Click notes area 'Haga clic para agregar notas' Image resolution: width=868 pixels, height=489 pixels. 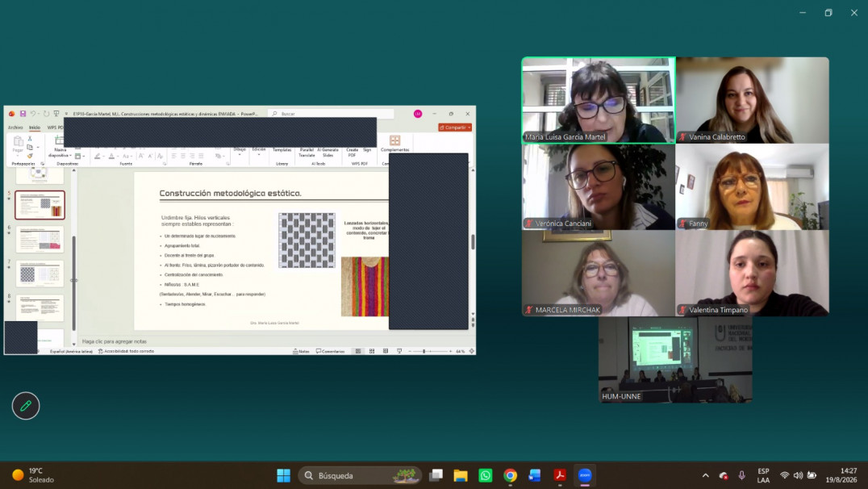tap(115, 341)
